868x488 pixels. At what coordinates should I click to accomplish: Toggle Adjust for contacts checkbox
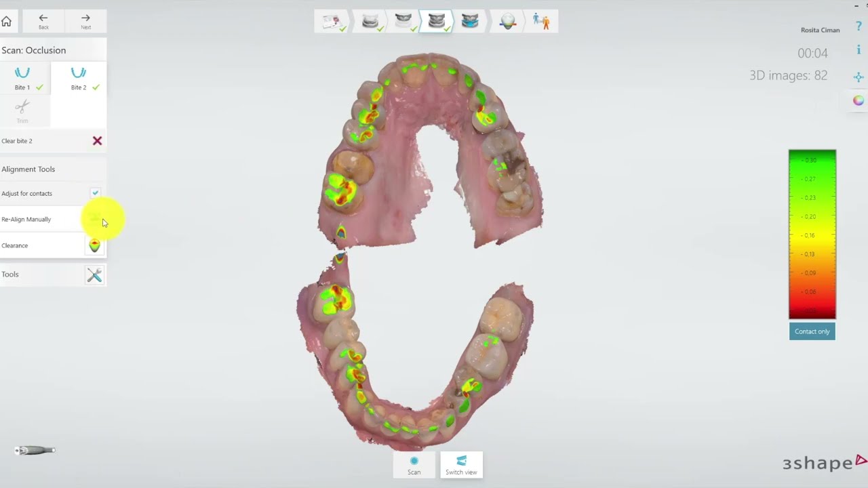pos(95,193)
